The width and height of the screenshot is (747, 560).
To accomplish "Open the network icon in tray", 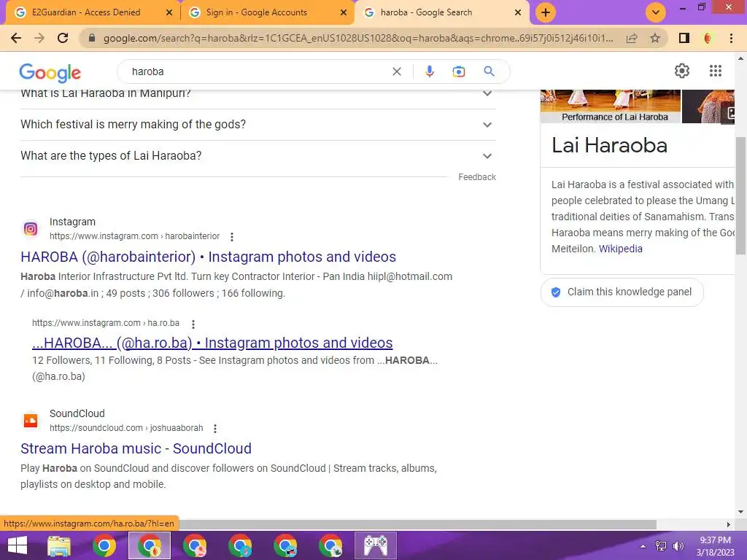I will pyautogui.click(x=661, y=546).
